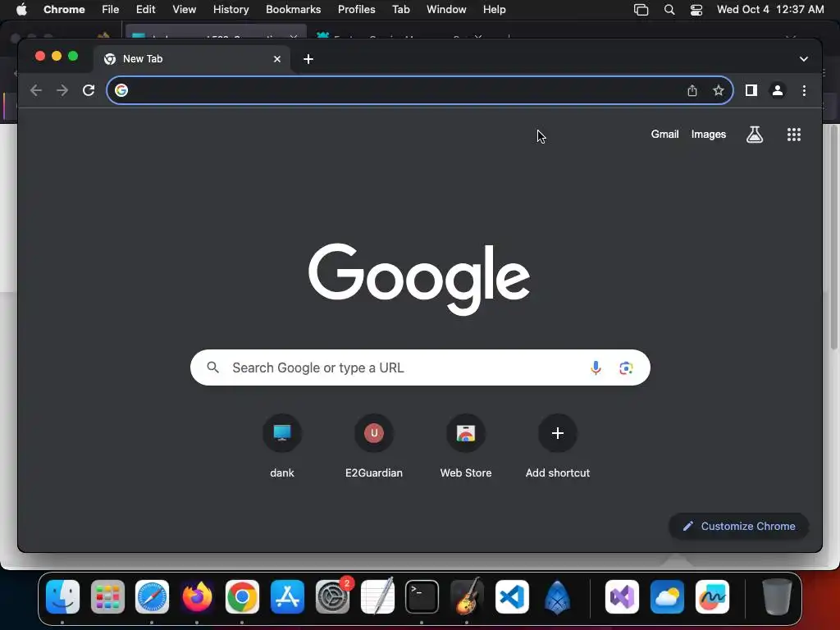
Task: Open the Images link
Action: click(x=708, y=135)
